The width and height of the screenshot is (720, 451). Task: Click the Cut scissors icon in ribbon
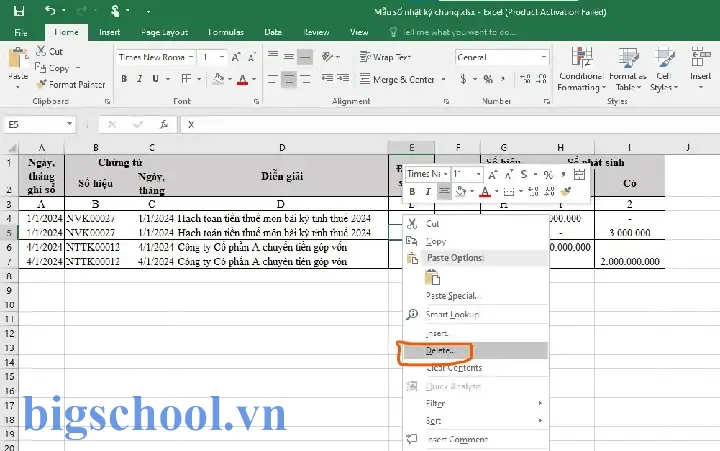41,51
